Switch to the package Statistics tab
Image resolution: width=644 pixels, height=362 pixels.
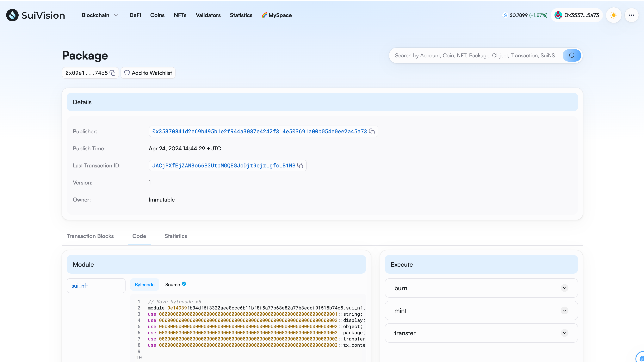pyautogui.click(x=176, y=236)
